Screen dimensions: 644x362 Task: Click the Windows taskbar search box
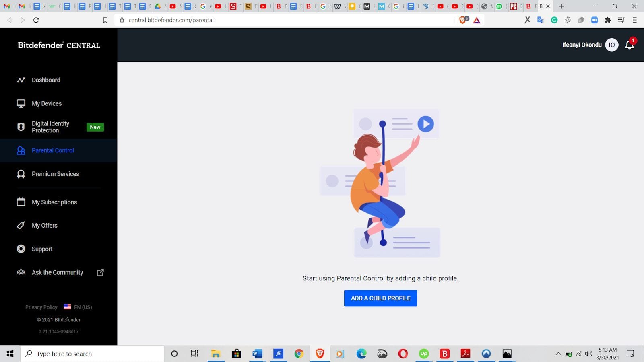pos(93,354)
